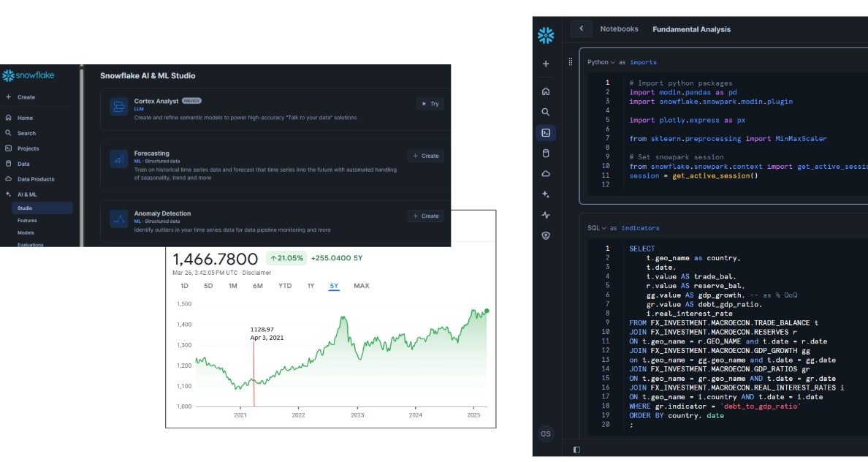
Task: Open the Notebooks breadcrumb link
Action: [x=619, y=29]
